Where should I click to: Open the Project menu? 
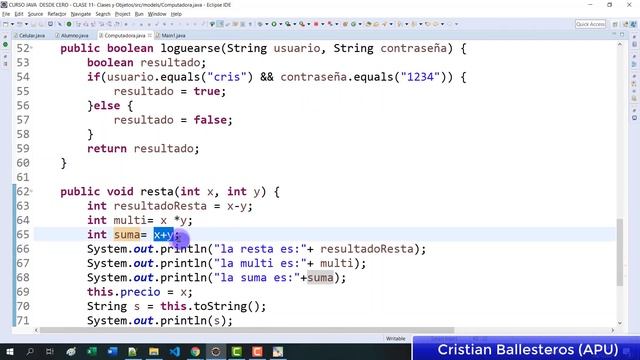point(122,14)
